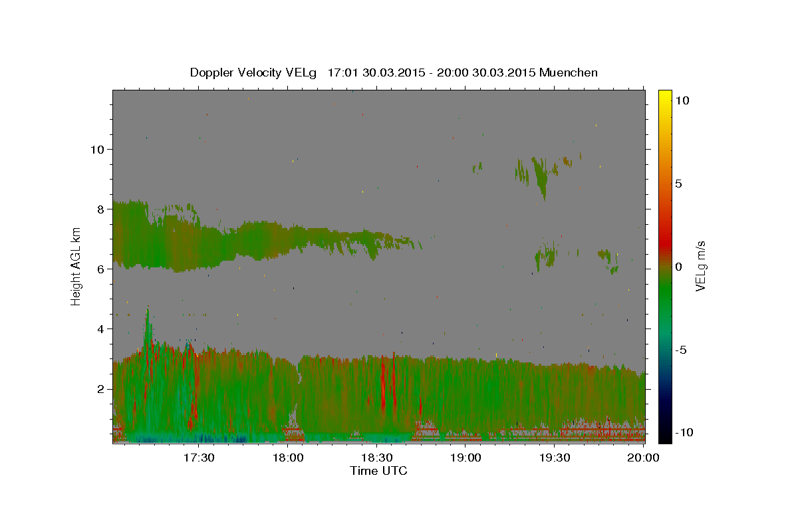
Task: Click the 'VELg m/s' colorbar label
Action: coord(700,266)
